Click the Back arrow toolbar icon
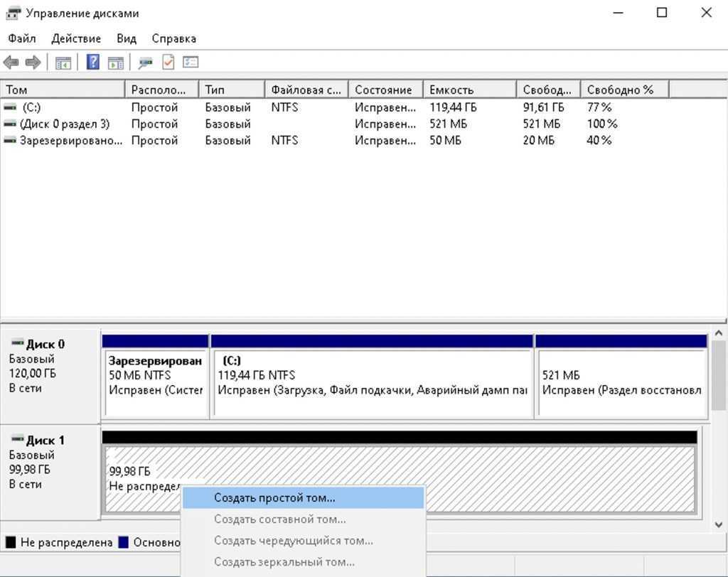The width and height of the screenshot is (728, 577). point(11,63)
